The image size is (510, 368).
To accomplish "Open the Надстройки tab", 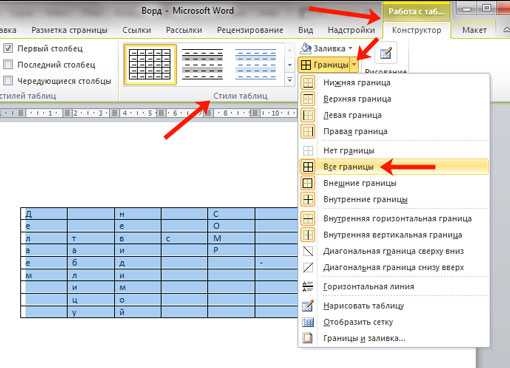I will pos(351,30).
